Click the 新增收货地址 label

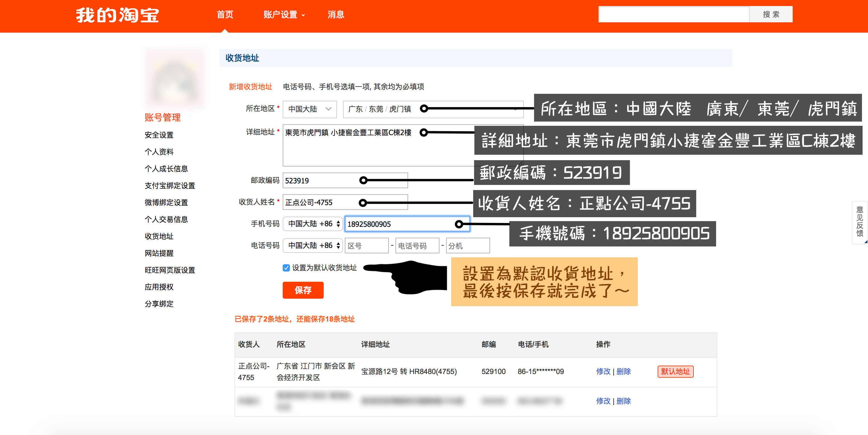[250, 87]
